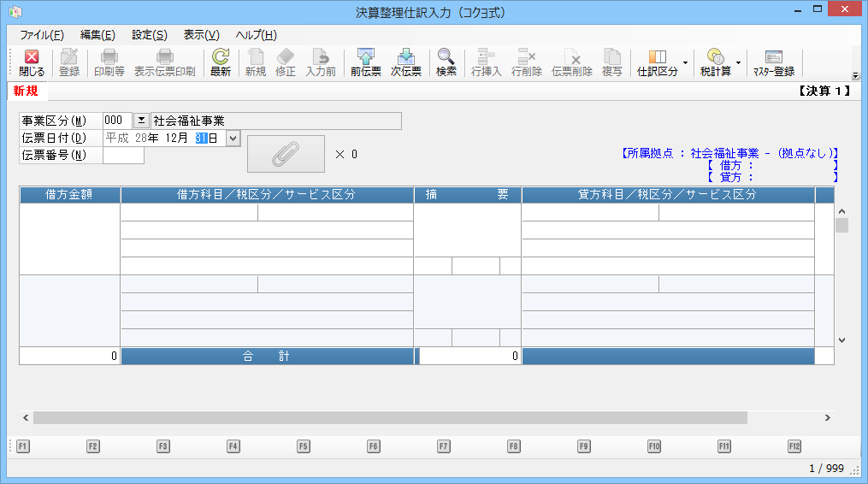
Task: Click the horizontal scrollbar right arrow
Action: 827,418
